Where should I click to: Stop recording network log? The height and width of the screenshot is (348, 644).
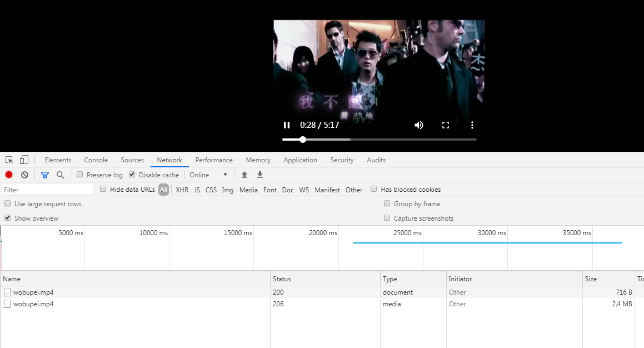9,175
